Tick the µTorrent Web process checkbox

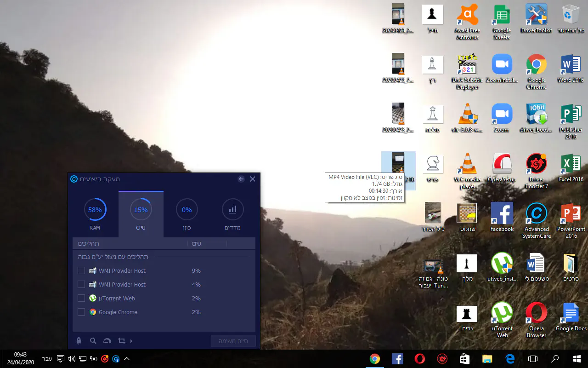tap(81, 299)
